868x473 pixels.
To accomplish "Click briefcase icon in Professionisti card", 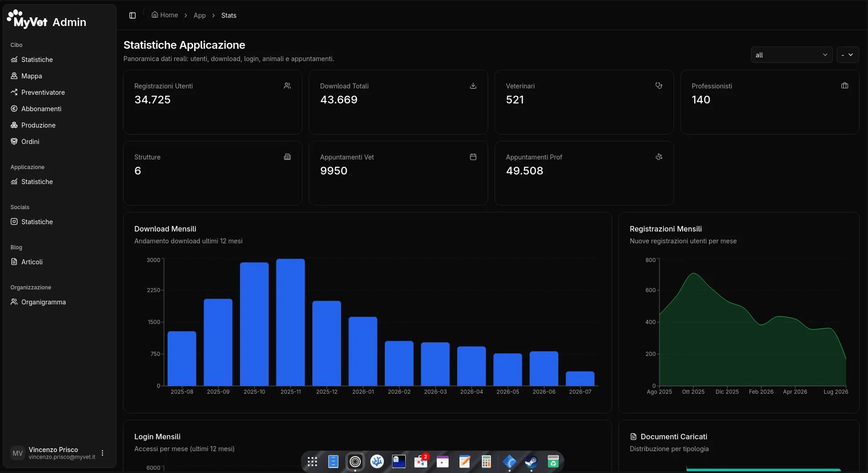I will [845, 86].
